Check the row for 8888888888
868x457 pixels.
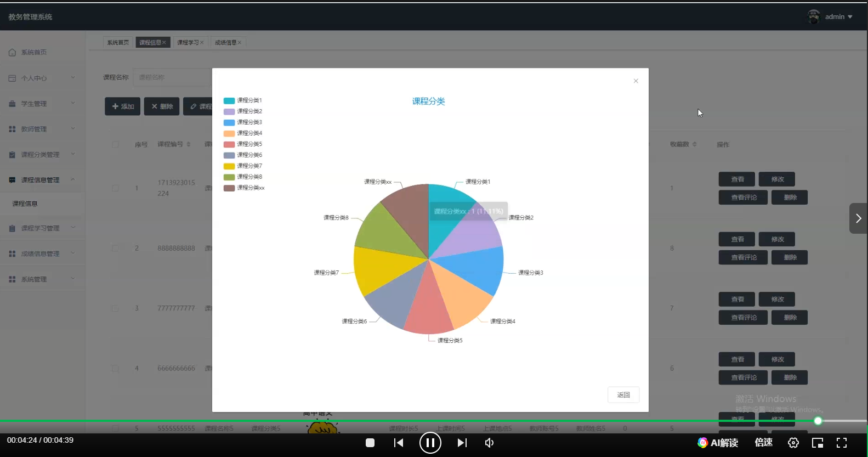tap(115, 248)
